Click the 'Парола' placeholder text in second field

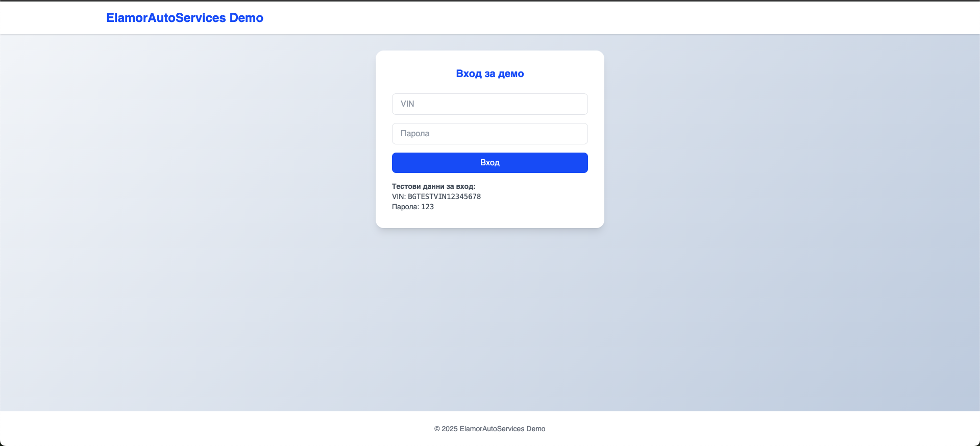tap(414, 134)
